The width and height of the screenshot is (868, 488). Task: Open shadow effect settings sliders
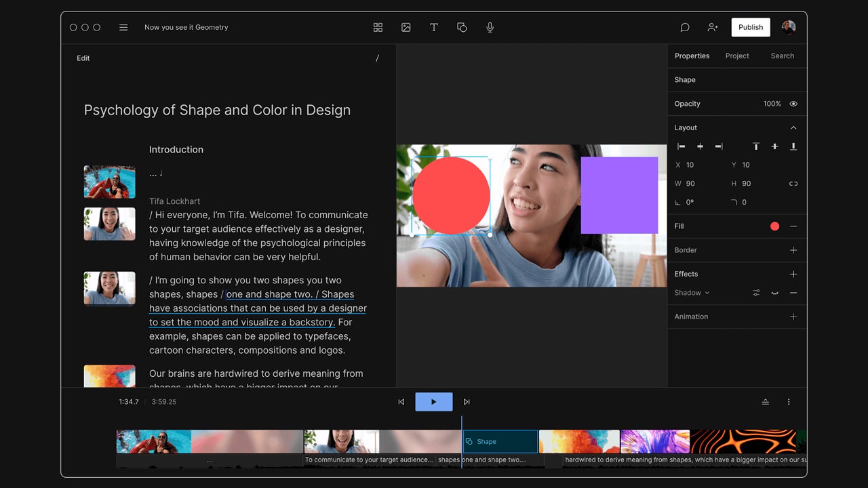[756, 293]
